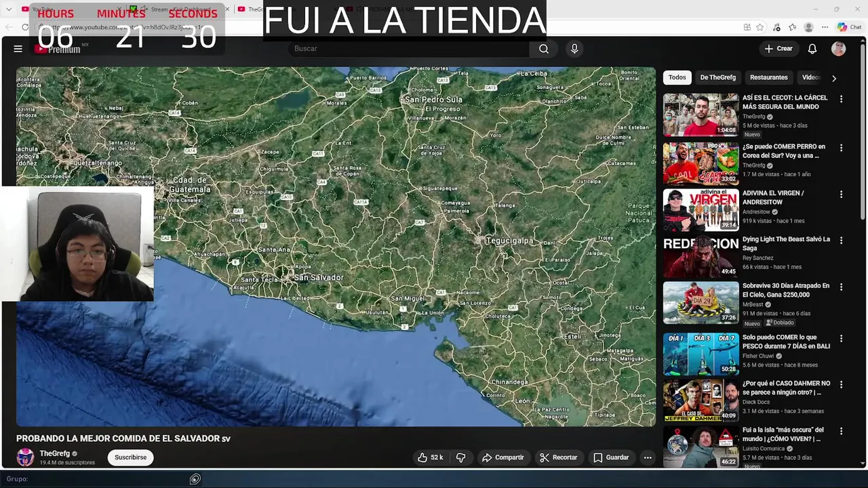868x488 pixels.
Task: Show next filter chips with right arrow
Action: pyautogui.click(x=834, y=78)
